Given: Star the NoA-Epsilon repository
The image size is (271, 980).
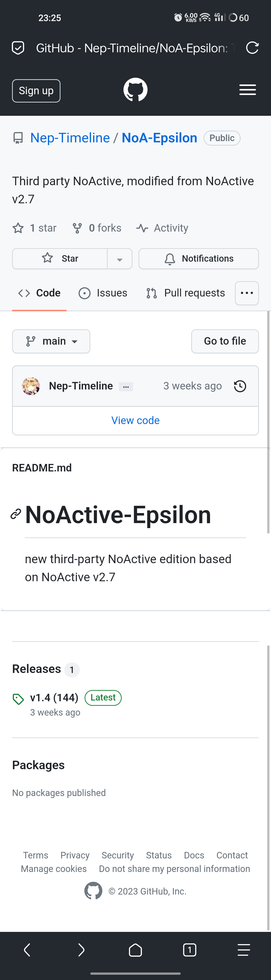Looking at the screenshot, I should 60,259.
